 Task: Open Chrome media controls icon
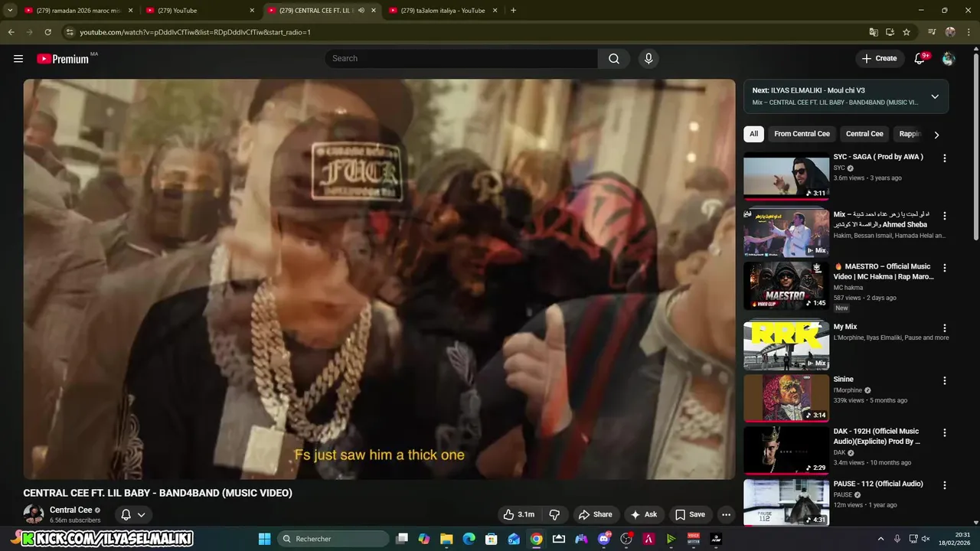pos(932,32)
